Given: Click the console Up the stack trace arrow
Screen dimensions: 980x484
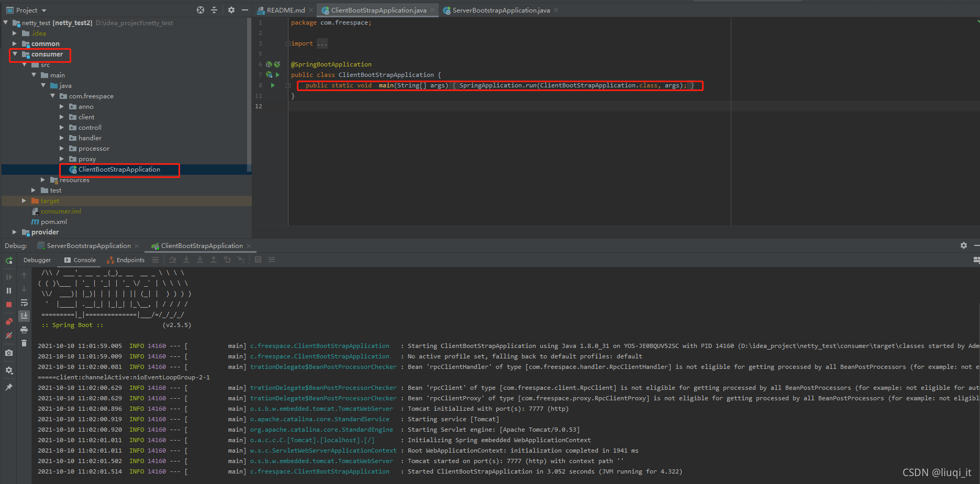Looking at the screenshot, I should click(x=24, y=275).
